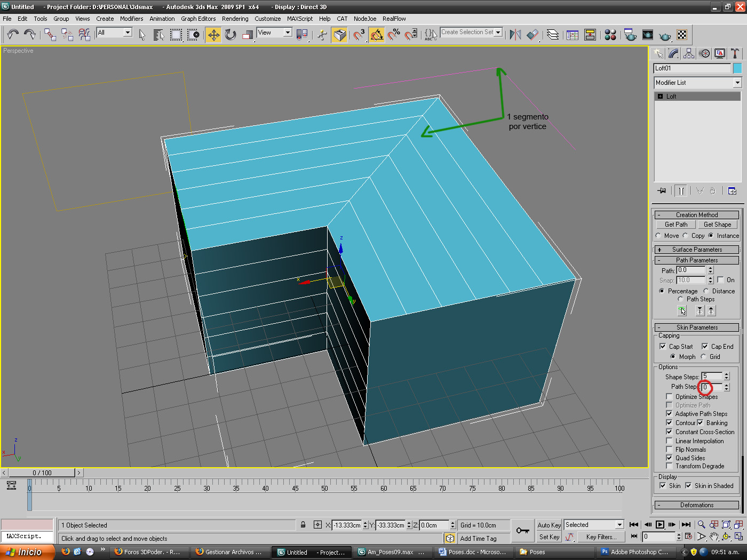This screenshot has width=747, height=560.
Task: Click the Quick Render teapot icon
Action: (x=665, y=36)
